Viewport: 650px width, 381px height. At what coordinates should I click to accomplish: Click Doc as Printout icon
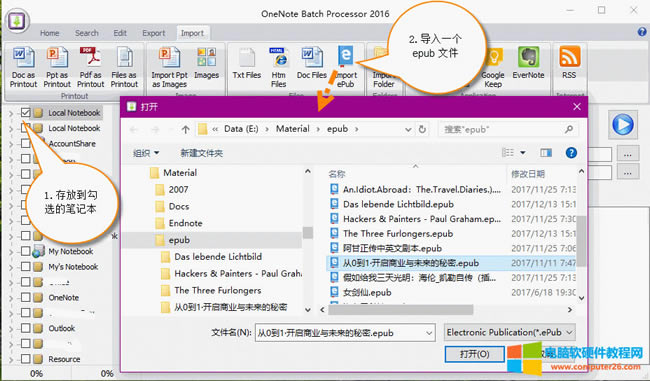(24, 58)
